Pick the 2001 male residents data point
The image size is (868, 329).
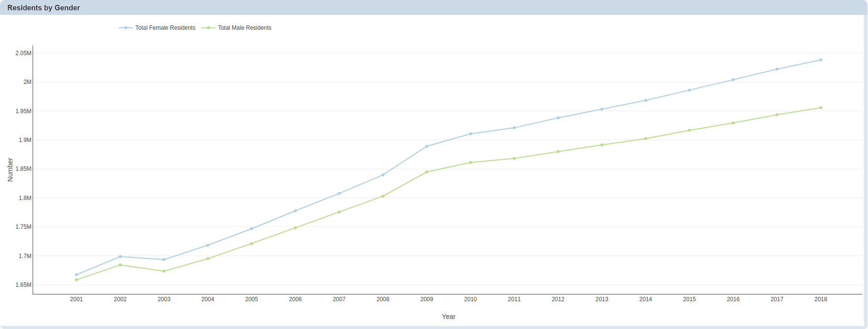(x=76, y=280)
